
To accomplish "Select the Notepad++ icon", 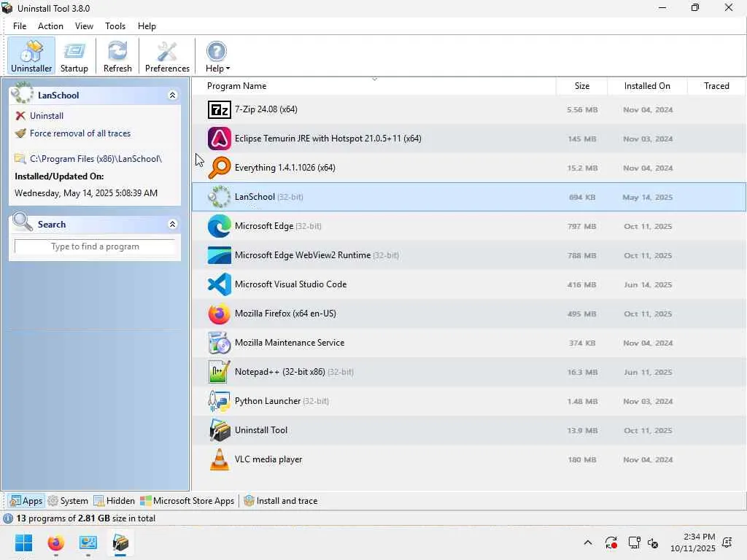I will (x=219, y=372).
